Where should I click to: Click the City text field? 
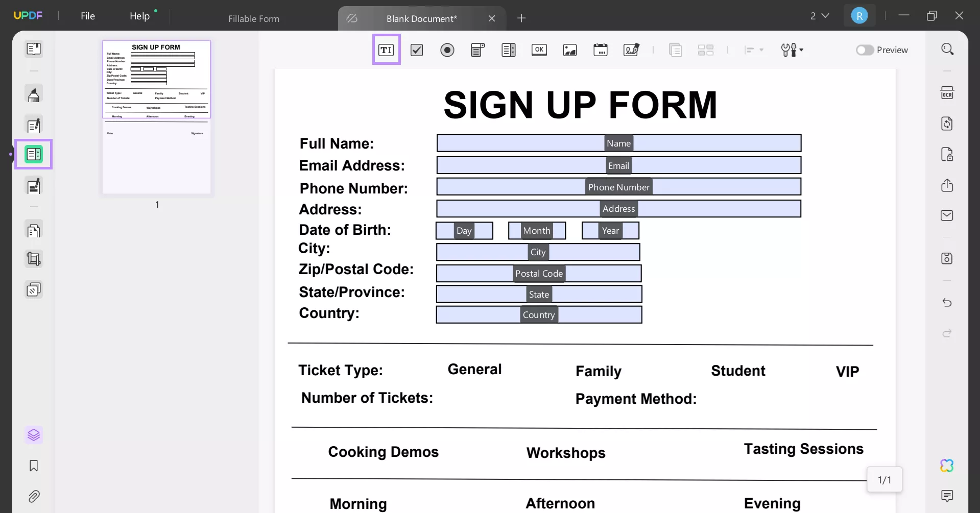point(538,252)
